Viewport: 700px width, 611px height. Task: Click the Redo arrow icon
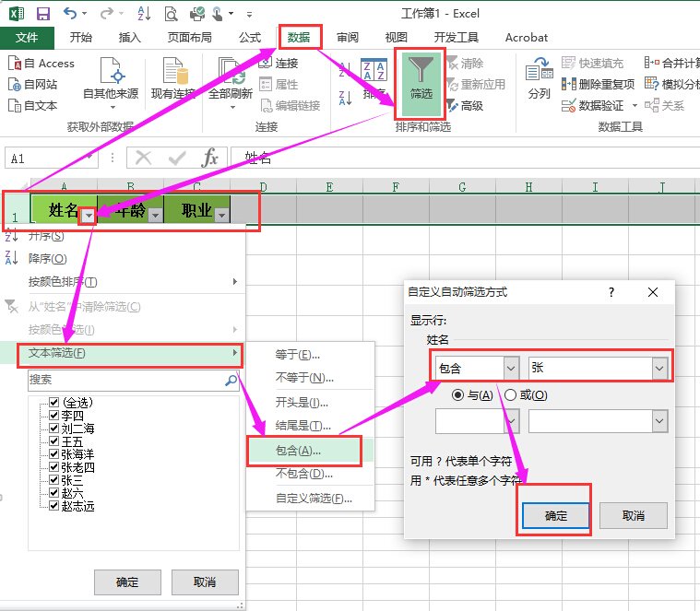click(x=106, y=14)
